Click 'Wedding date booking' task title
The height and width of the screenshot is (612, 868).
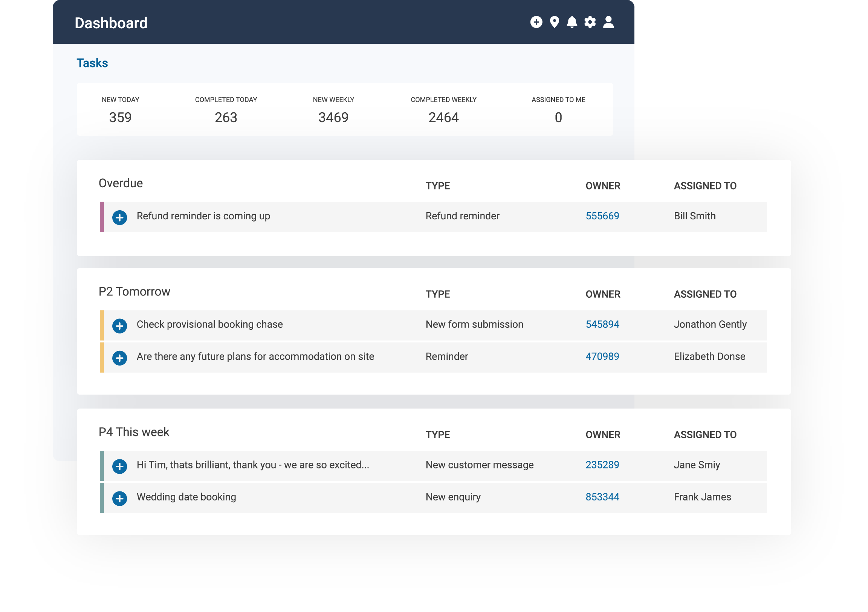[x=186, y=497]
